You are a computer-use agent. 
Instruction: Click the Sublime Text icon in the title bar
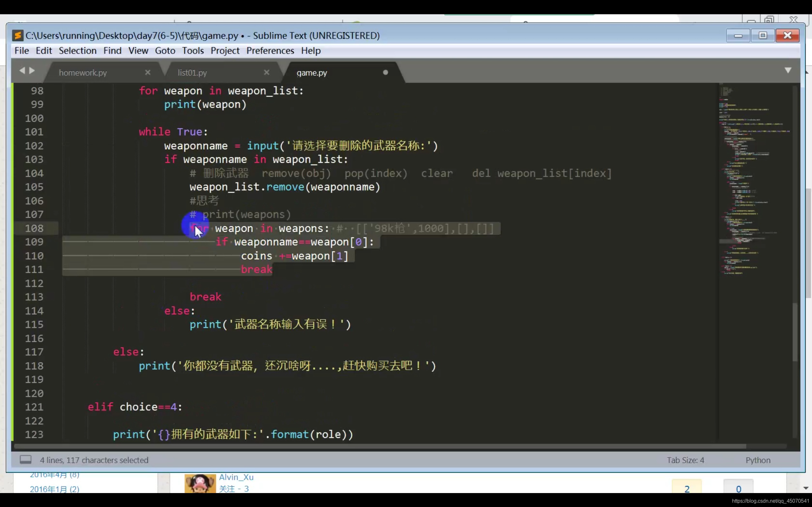(x=17, y=35)
